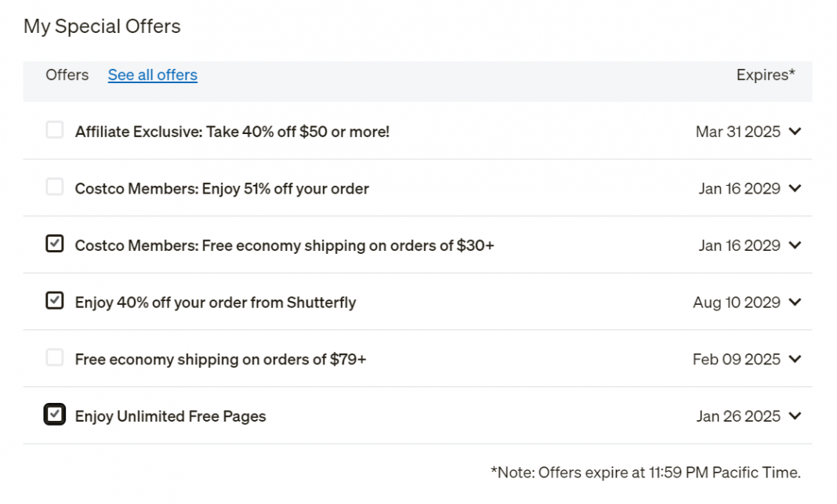The width and height of the screenshot is (837, 504).
Task: Expand Free economy shipping $79+ chevron
Action: click(795, 359)
